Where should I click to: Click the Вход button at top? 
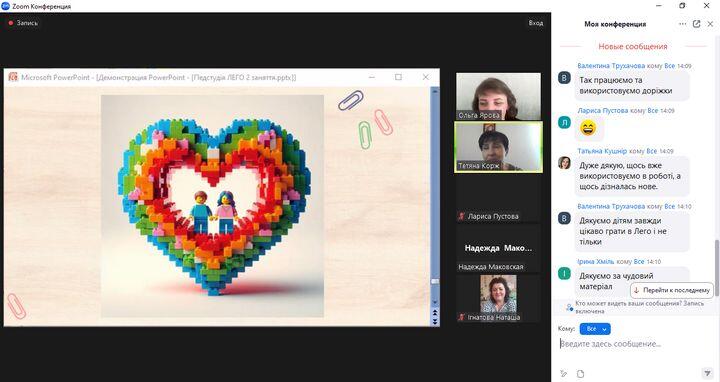535,22
